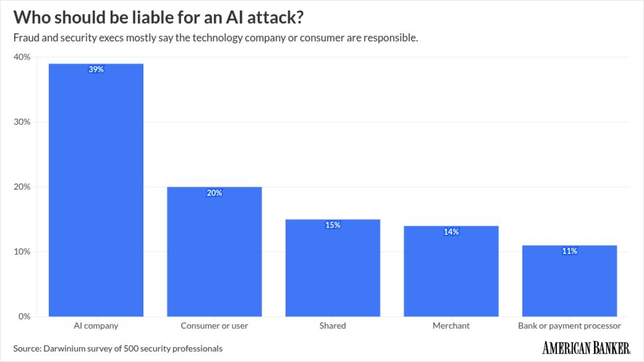The width and height of the screenshot is (644, 362).
Task: Click the 'Bank or payment processor' axis label
Action: tap(570, 326)
